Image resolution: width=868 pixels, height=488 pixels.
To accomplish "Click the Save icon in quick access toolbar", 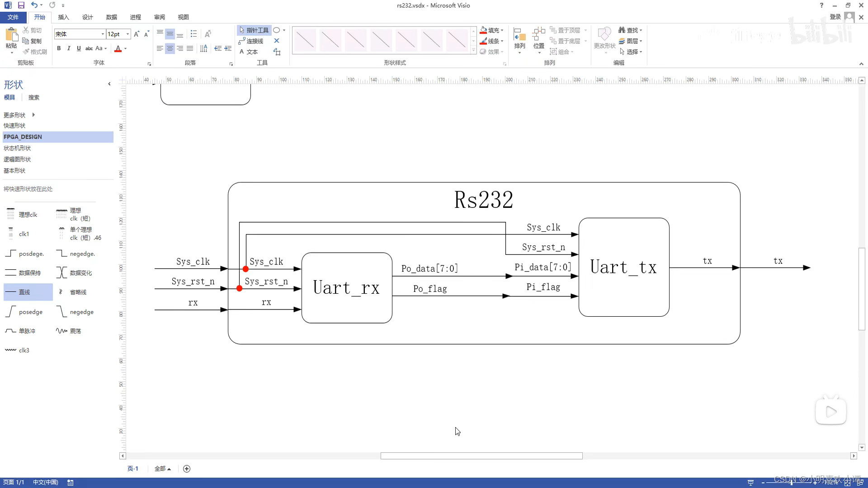I will (21, 5).
